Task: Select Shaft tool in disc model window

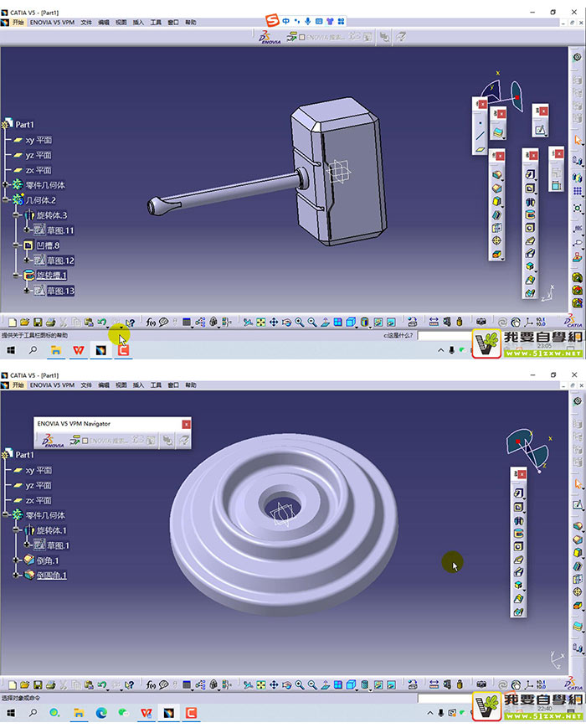Action: click(518, 520)
